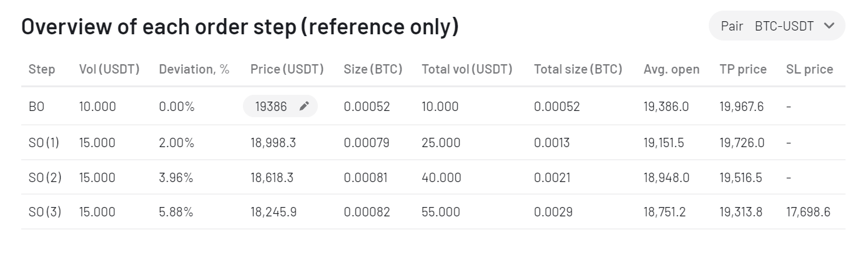Click the SL price column header
This screenshot has width=868, height=260.
pyautogui.click(x=809, y=69)
